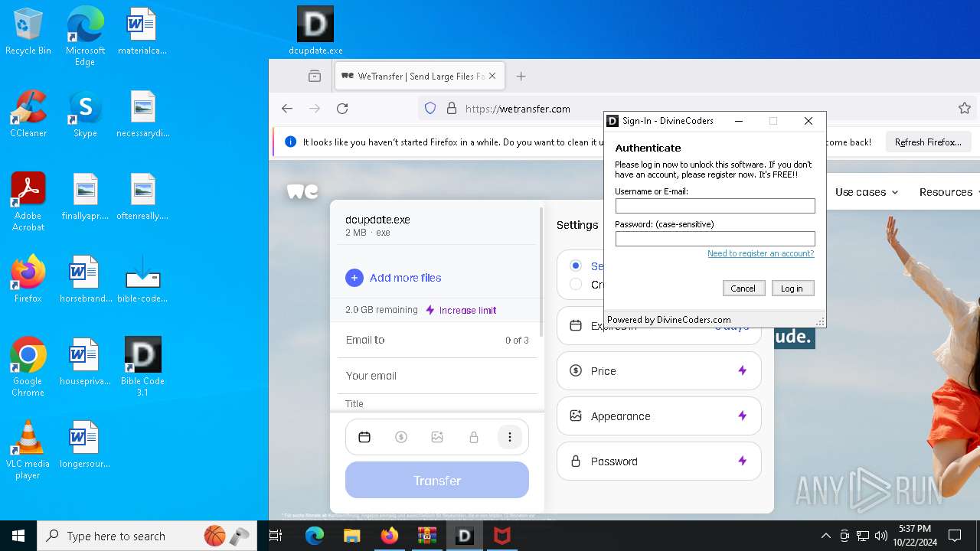This screenshot has width=980, height=551.
Task: Click the Transfer button
Action: point(437,481)
